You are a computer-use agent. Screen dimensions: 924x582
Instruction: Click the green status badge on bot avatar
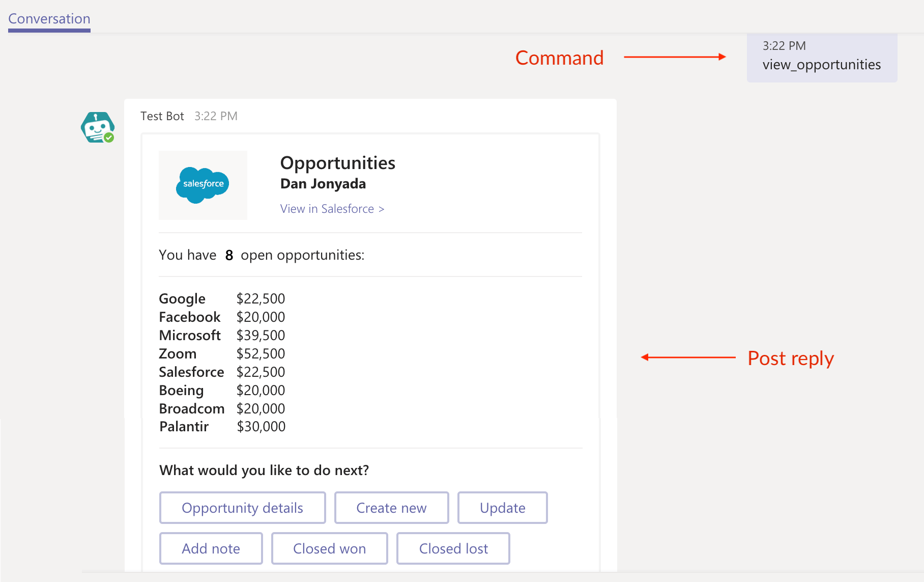[109, 137]
